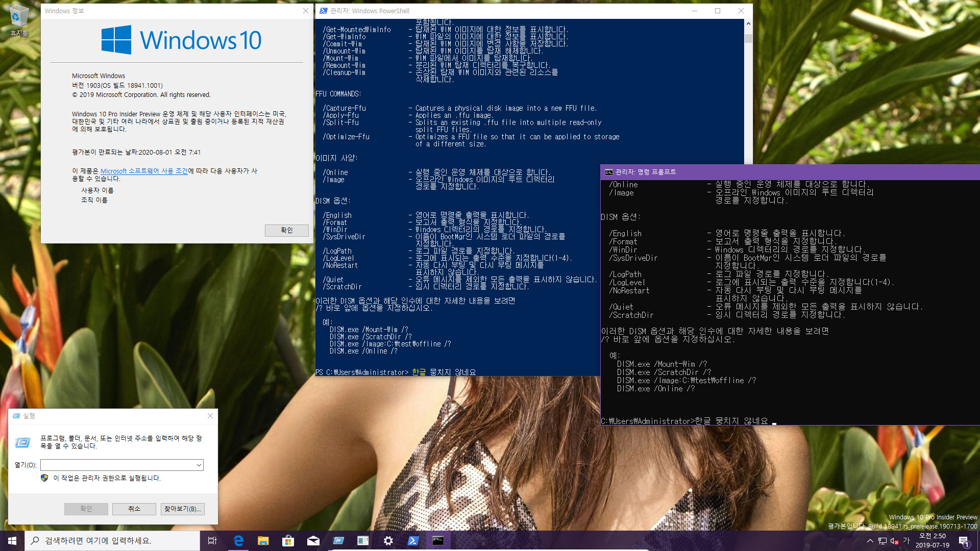Click the PowerShell vertical scrollbar thumb
This screenshot has height=551, width=980.
click(x=748, y=38)
